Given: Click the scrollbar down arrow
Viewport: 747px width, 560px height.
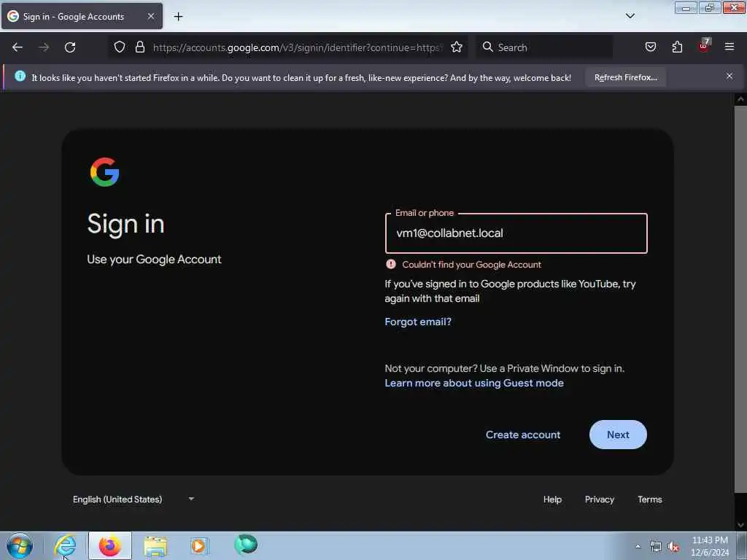Looking at the screenshot, I should pos(740,525).
